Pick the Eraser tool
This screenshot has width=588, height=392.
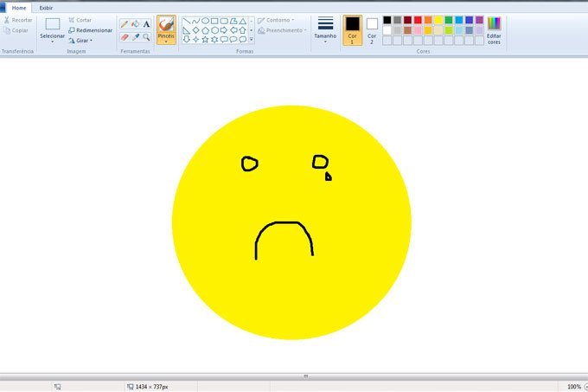[x=125, y=37]
